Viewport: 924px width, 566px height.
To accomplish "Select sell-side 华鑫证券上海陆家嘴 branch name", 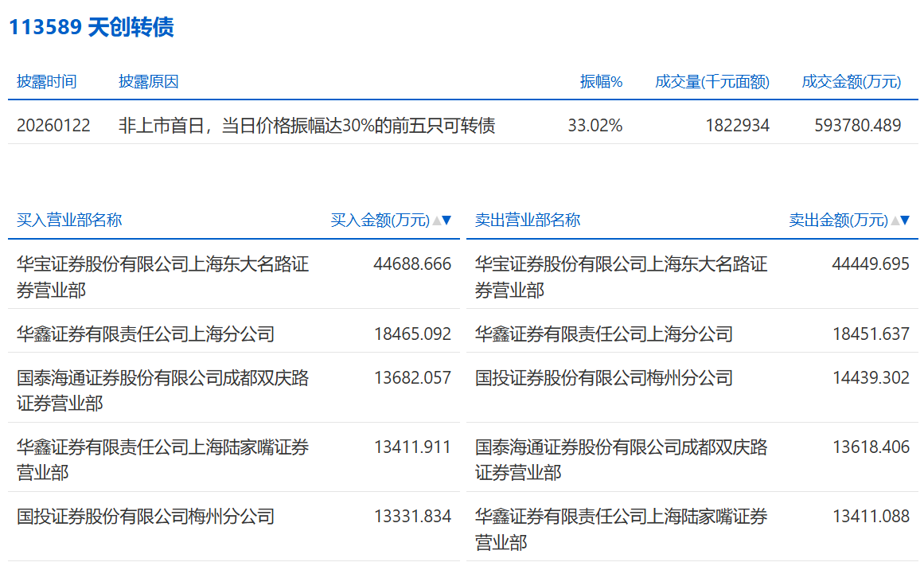I will [x=621, y=529].
